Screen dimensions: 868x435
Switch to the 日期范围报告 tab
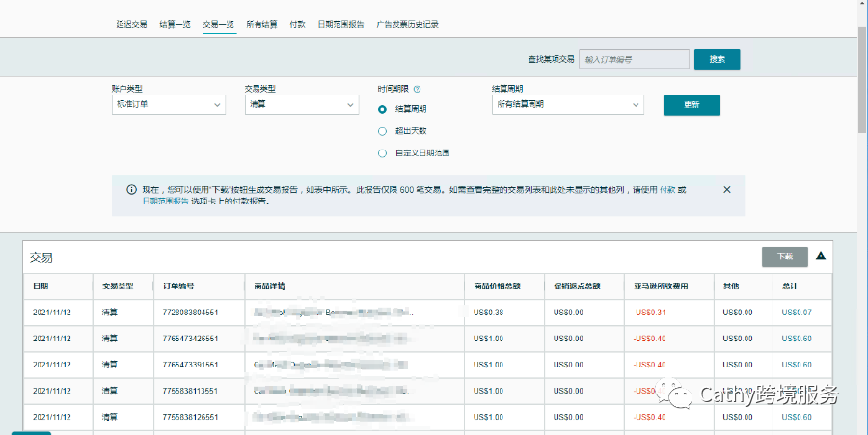[x=341, y=24]
